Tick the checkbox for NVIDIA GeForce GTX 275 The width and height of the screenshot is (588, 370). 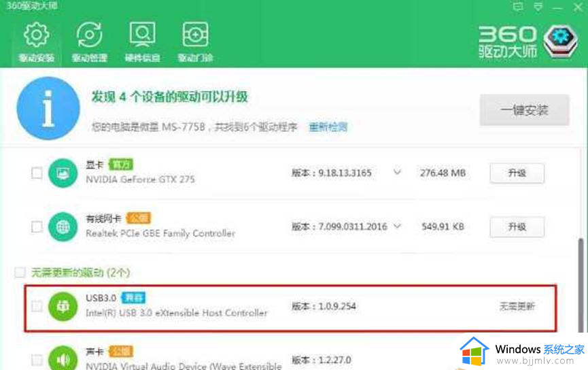click(37, 173)
